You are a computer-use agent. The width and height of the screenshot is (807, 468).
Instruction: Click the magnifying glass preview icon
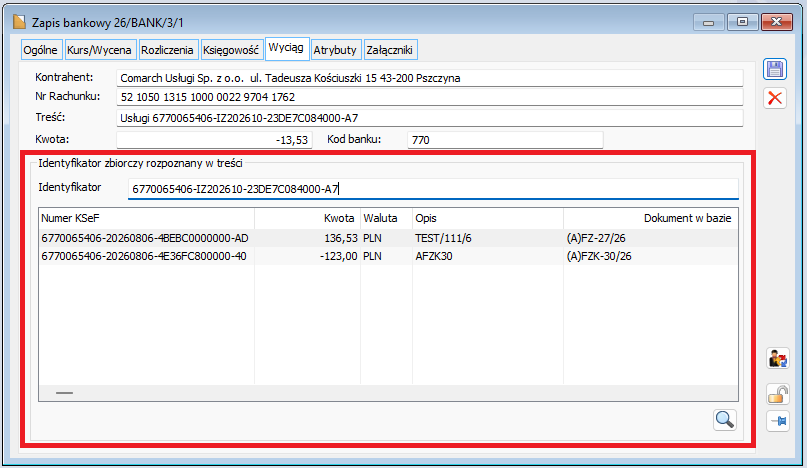pos(725,420)
